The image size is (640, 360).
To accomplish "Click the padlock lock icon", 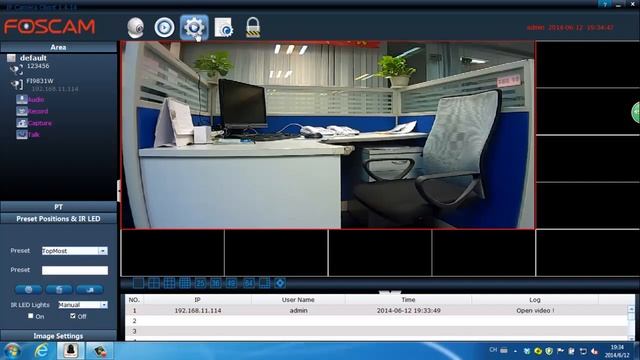I will tap(253, 28).
